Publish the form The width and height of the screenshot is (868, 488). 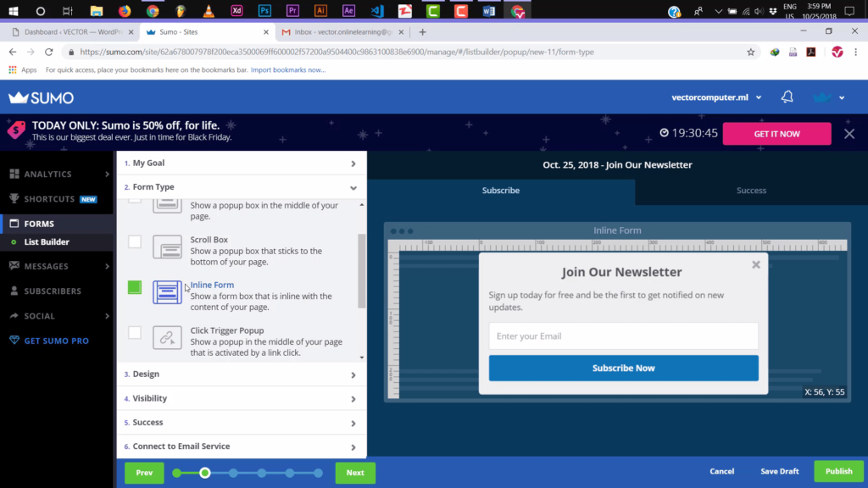pyautogui.click(x=838, y=471)
